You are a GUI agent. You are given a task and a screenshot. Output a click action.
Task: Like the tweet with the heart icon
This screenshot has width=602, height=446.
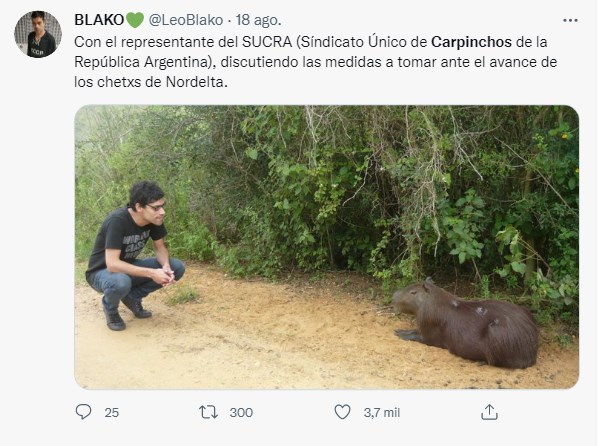point(342,412)
